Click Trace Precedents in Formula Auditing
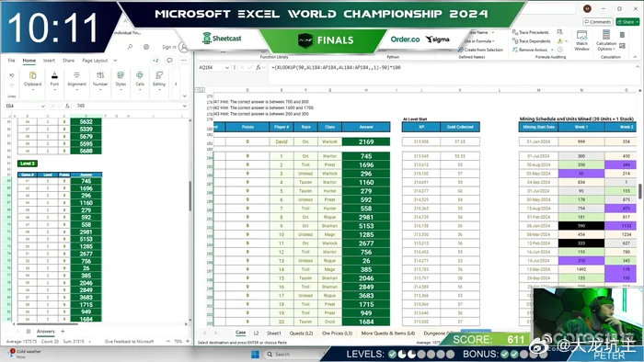The image size is (644, 362). click(531, 32)
